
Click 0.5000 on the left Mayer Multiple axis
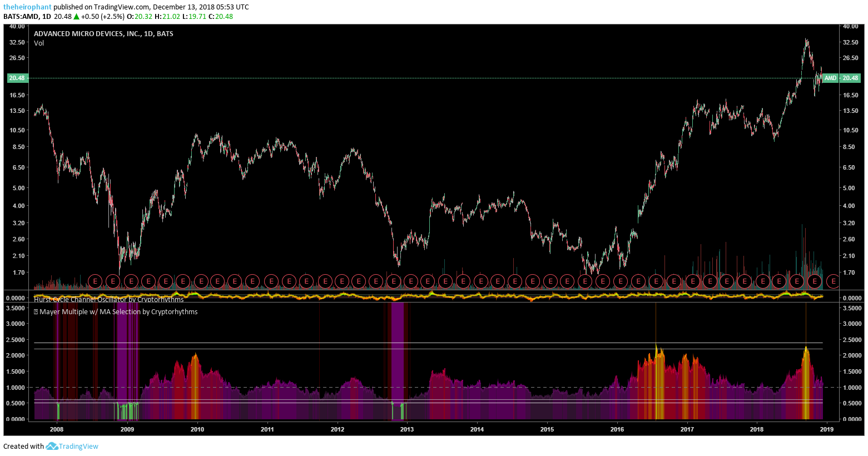pyautogui.click(x=16, y=403)
